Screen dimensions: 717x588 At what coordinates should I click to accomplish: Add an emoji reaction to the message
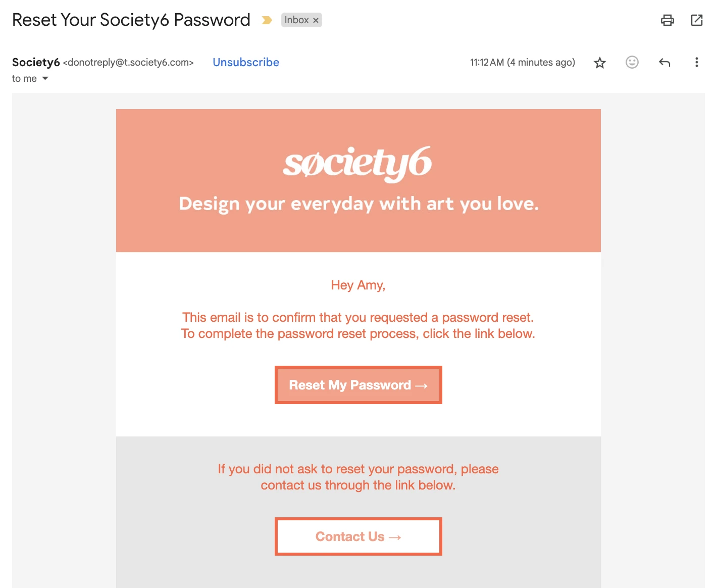click(x=632, y=62)
